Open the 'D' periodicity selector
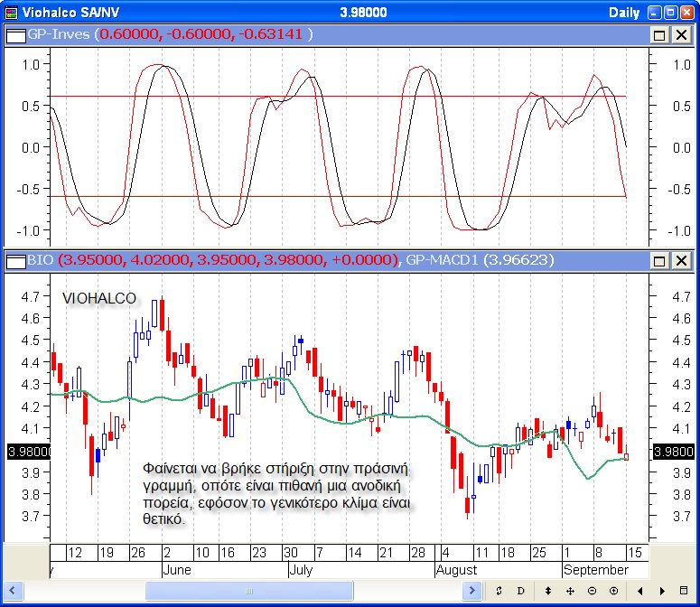Screen dimensions: 700x607 click(521, 591)
